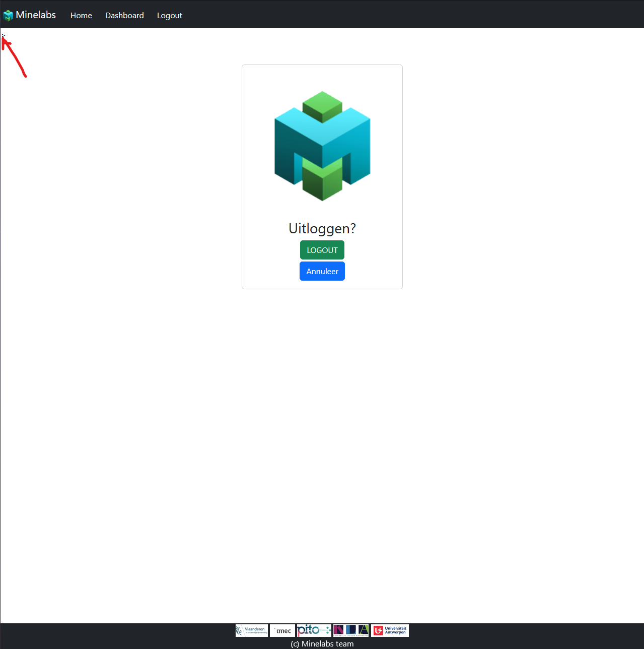644x649 pixels.
Task: Click the Uitloggen? heading text
Action: coord(322,228)
